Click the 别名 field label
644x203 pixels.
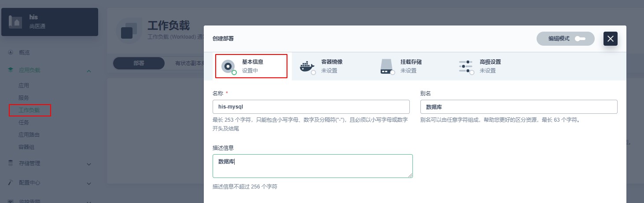pyautogui.click(x=425, y=93)
